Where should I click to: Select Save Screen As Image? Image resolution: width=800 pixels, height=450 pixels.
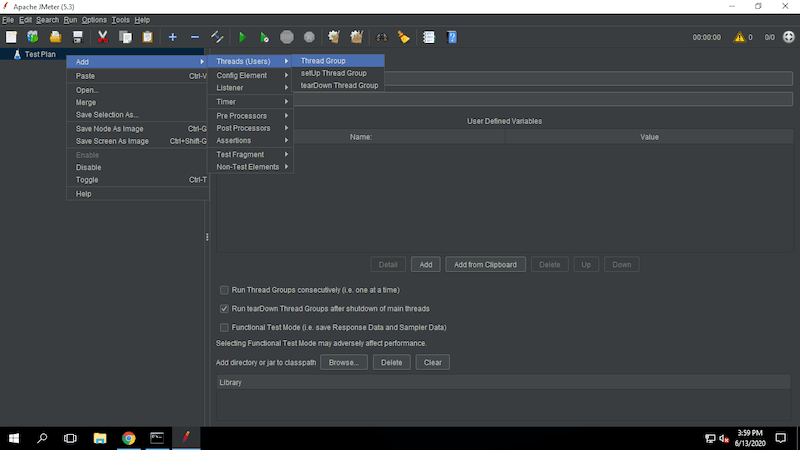tap(138, 141)
